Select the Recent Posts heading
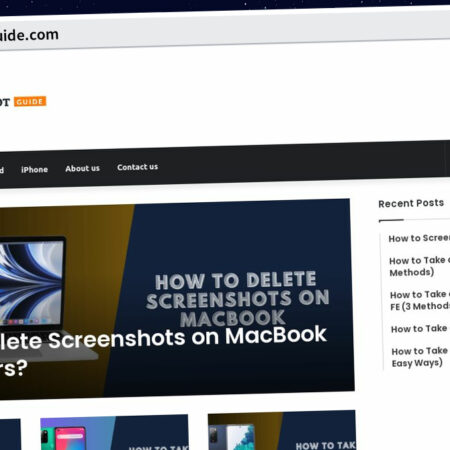This screenshot has width=450, height=450. [411, 203]
